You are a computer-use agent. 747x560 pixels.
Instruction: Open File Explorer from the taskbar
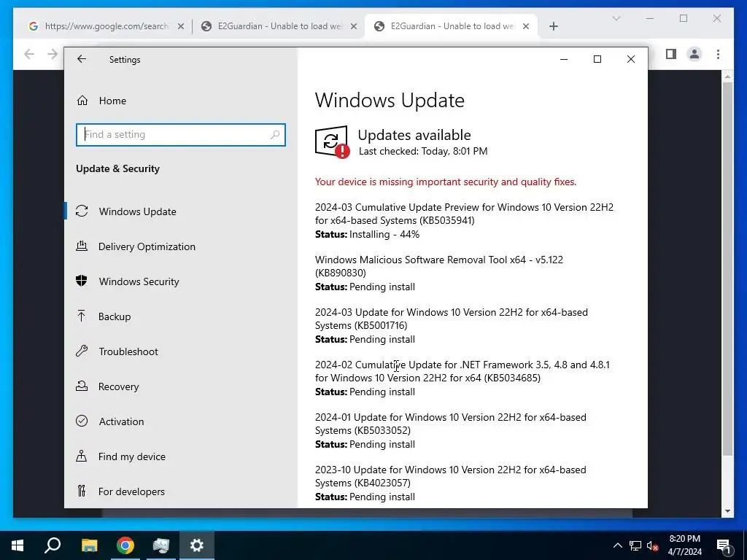[x=89, y=545]
